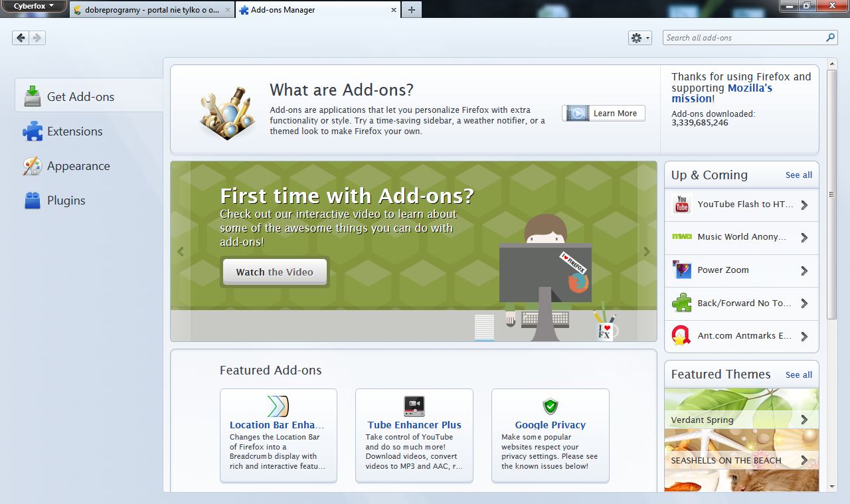Go forward with the right arrow button

point(37,38)
